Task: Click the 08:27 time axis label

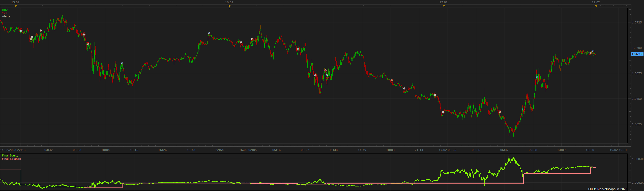Action: (x=305, y=150)
